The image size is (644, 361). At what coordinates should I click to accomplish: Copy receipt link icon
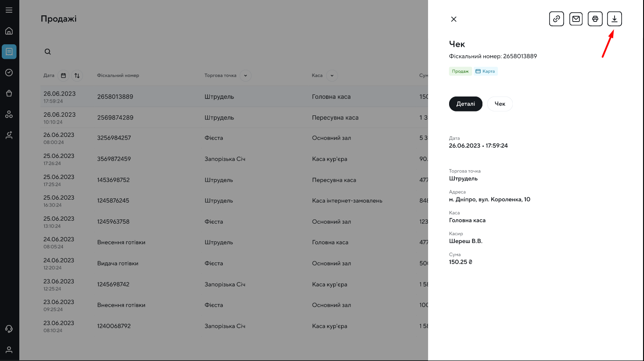(556, 19)
